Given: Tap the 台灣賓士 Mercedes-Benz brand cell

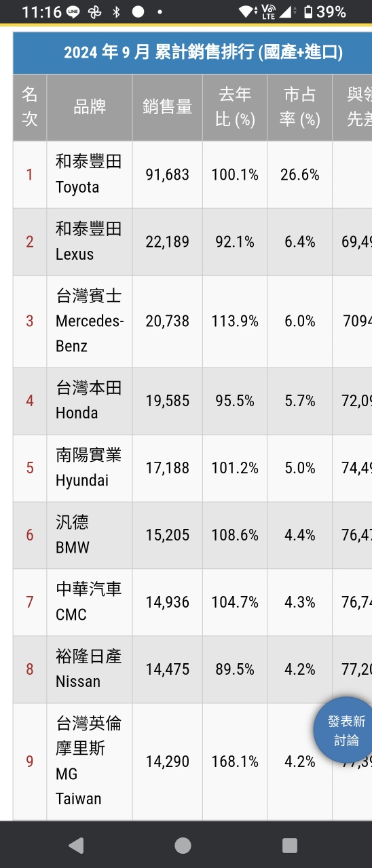Looking at the screenshot, I should 90,321.
